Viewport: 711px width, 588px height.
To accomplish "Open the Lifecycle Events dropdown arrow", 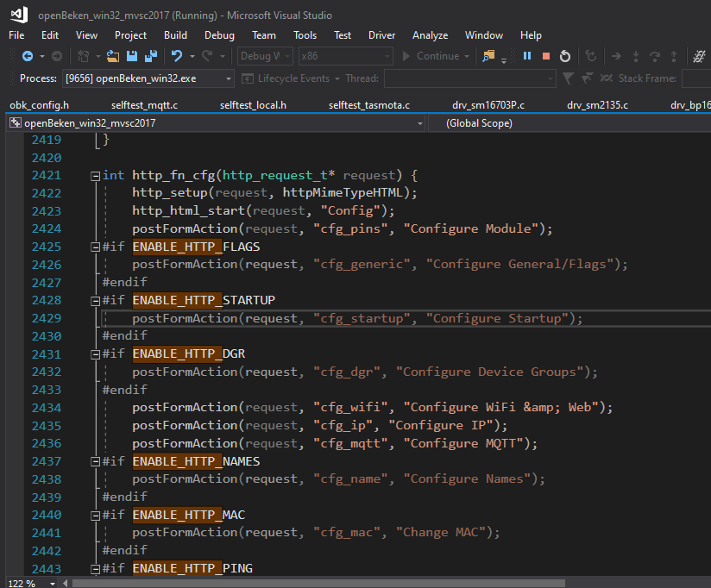I will click(x=337, y=78).
